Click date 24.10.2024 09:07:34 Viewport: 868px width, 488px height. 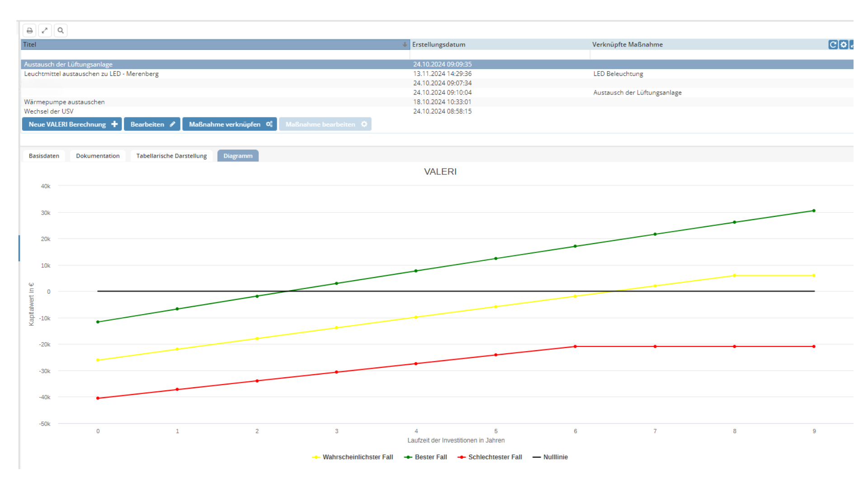point(442,83)
